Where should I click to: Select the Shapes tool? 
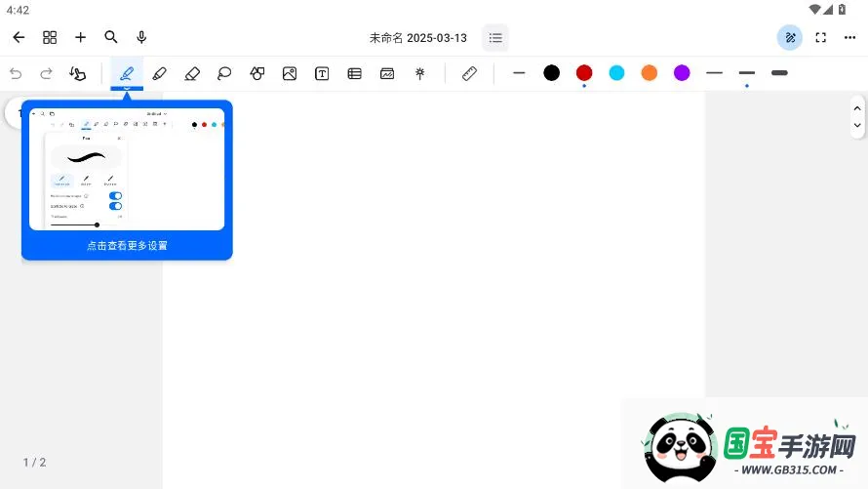click(256, 73)
